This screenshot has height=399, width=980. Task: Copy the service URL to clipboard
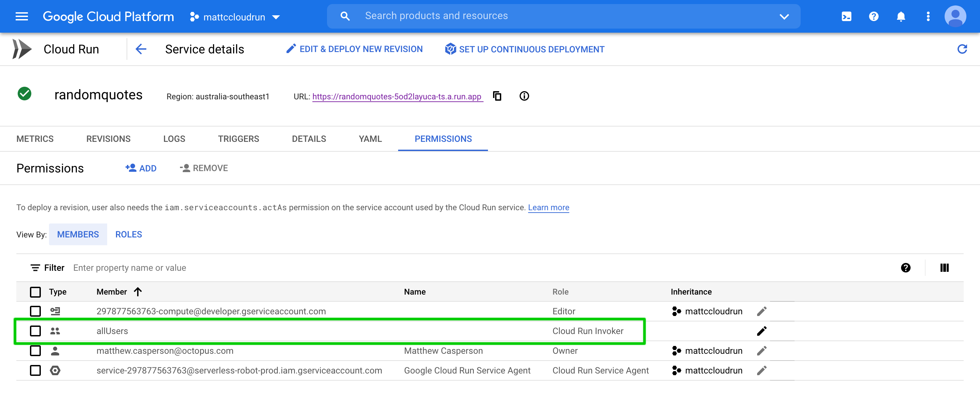497,96
